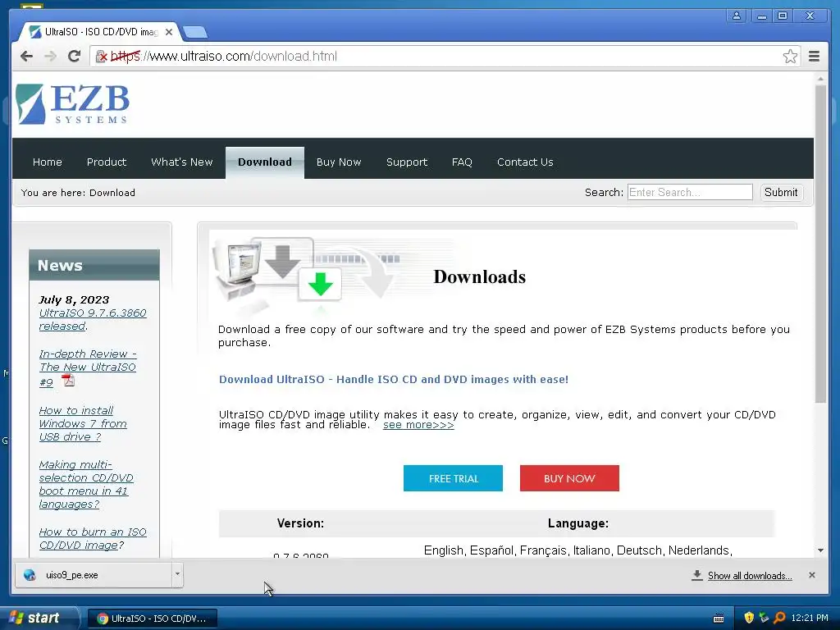Click the orange magnifier tray icon
Viewport: 840px width, 630px height.
click(779, 618)
